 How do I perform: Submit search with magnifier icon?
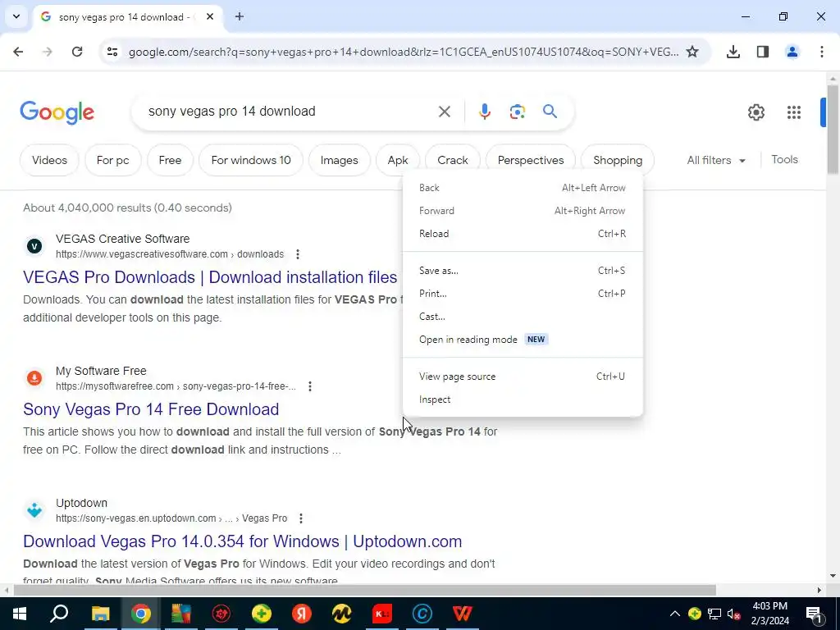click(550, 112)
